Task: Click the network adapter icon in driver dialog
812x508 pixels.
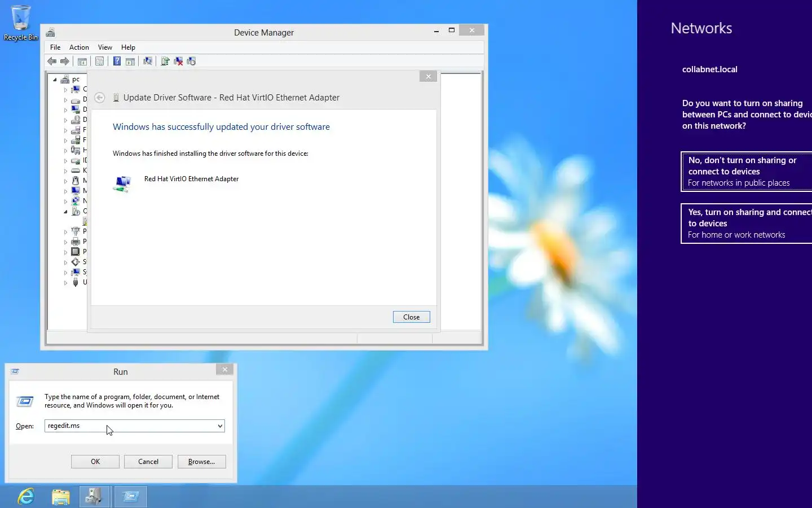Action: click(122, 183)
